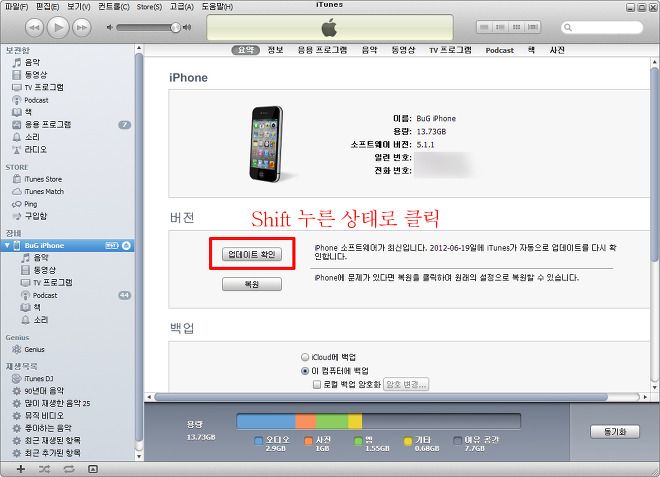Click the 복원 restore button
This screenshot has width=660, height=477.
tap(252, 284)
